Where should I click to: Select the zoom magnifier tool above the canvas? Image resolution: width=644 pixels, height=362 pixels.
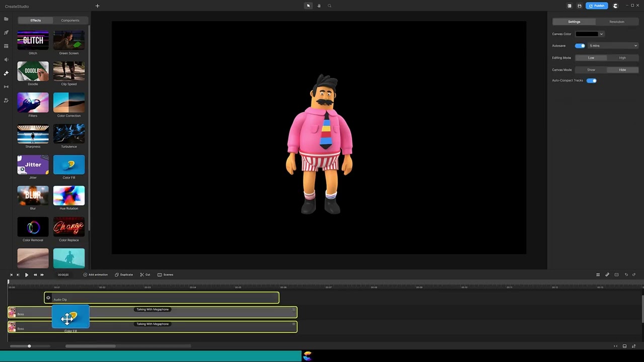[x=330, y=6]
